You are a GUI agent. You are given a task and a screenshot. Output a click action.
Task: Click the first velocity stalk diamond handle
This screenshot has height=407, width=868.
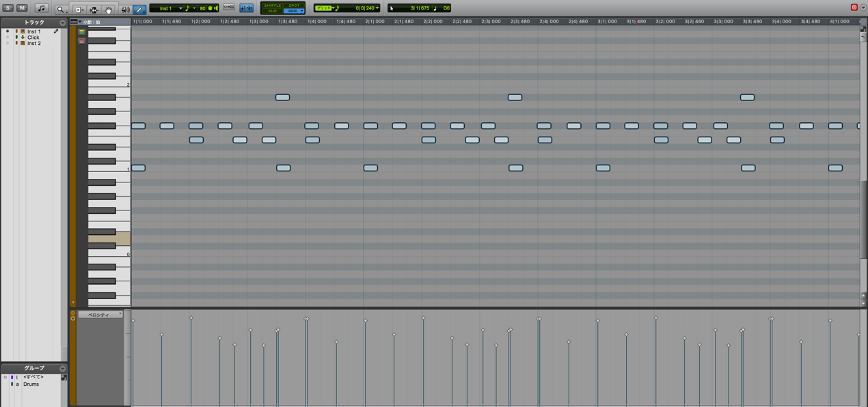click(133, 320)
